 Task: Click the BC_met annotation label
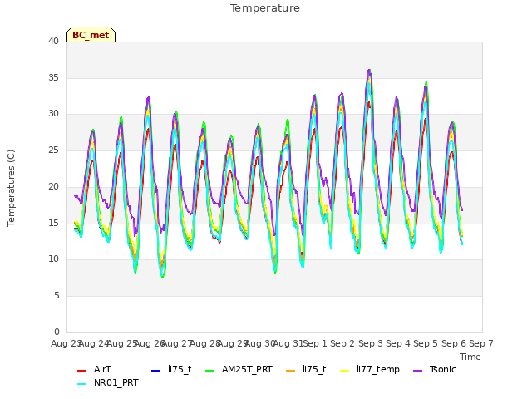[x=91, y=35]
